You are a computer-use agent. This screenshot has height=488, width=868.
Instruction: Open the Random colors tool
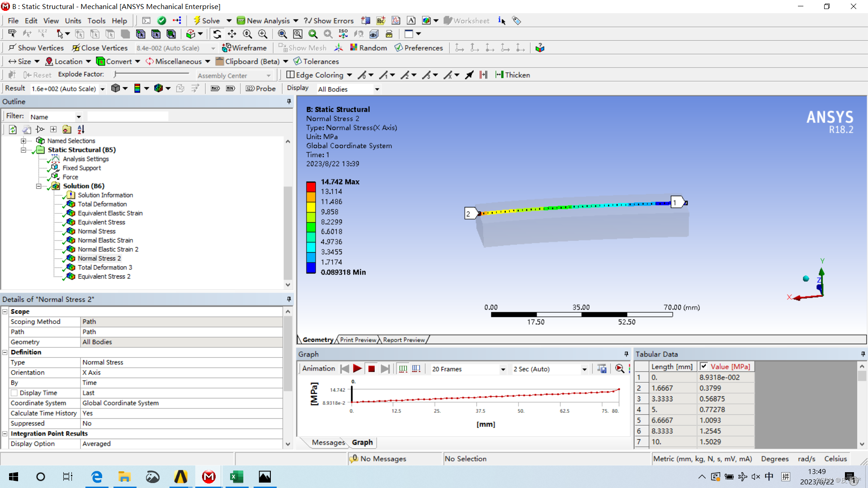(368, 47)
